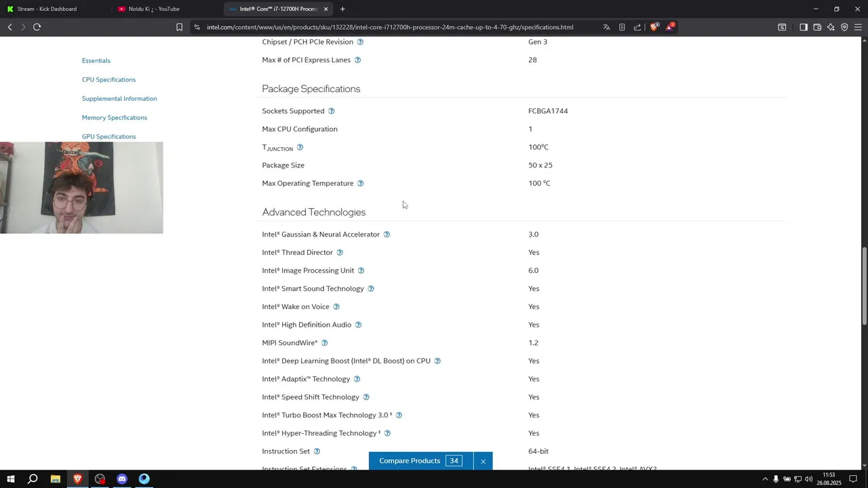Open info tooltip for Intel High Definition Audio
Image resolution: width=868 pixels, height=488 pixels.
click(x=358, y=325)
